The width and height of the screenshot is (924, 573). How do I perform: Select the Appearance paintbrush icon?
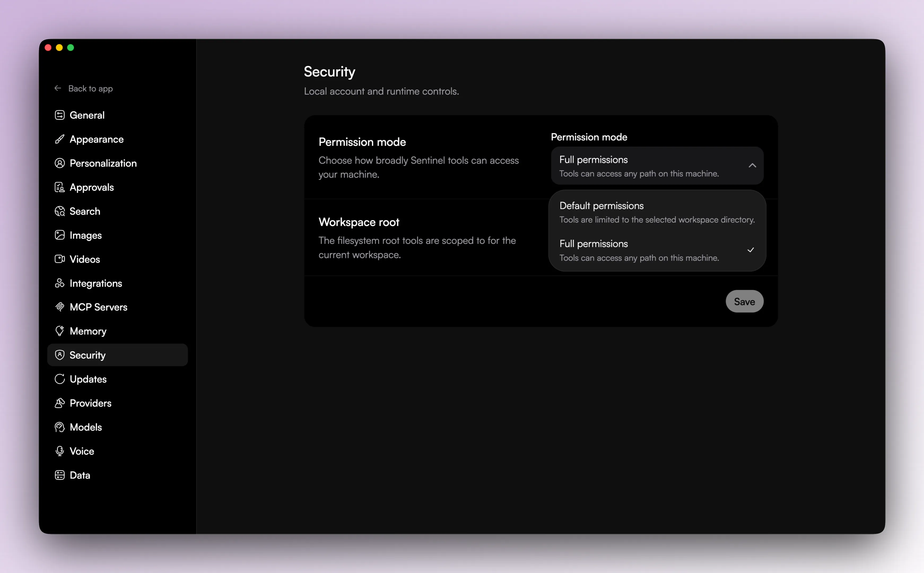pos(60,139)
